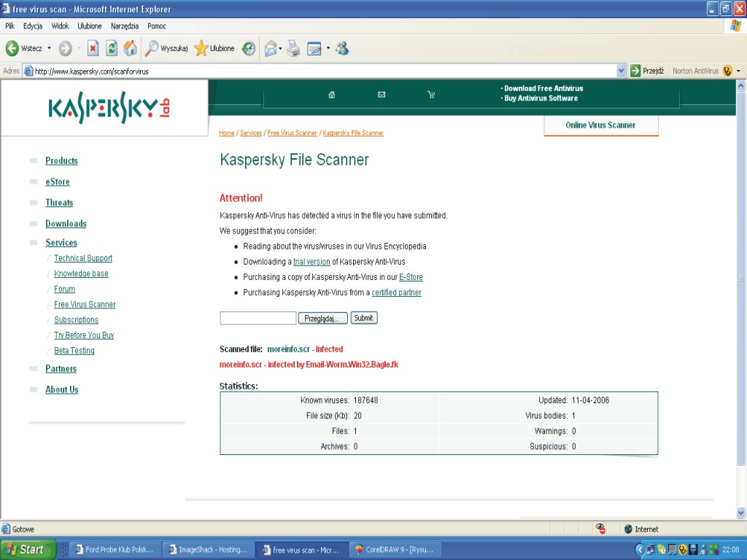Click the Przeglądaj browse button
The image size is (747, 560).
[x=322, y=318]
